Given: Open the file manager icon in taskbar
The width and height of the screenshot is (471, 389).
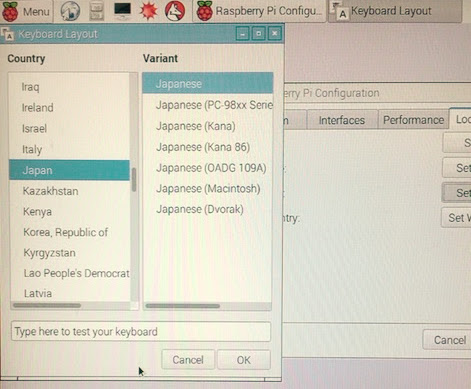Looking at the screenshot, I should tap(96, 11).
